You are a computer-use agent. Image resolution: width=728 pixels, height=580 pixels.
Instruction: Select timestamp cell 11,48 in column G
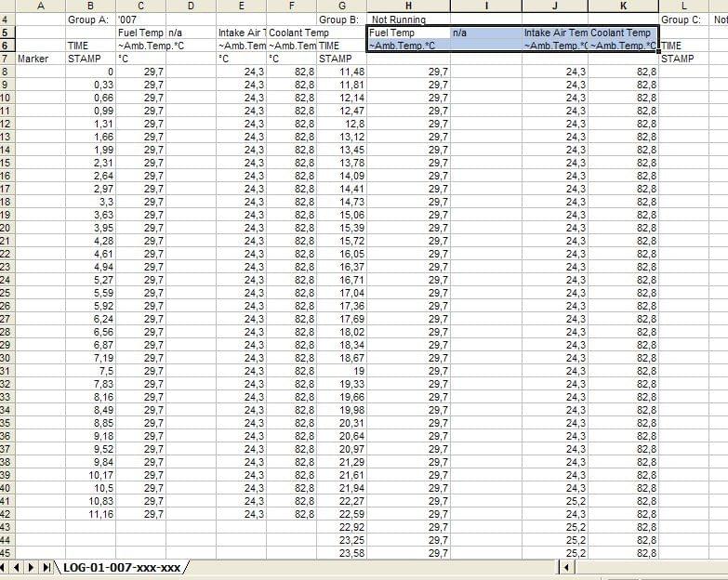[x=342, y=72]
